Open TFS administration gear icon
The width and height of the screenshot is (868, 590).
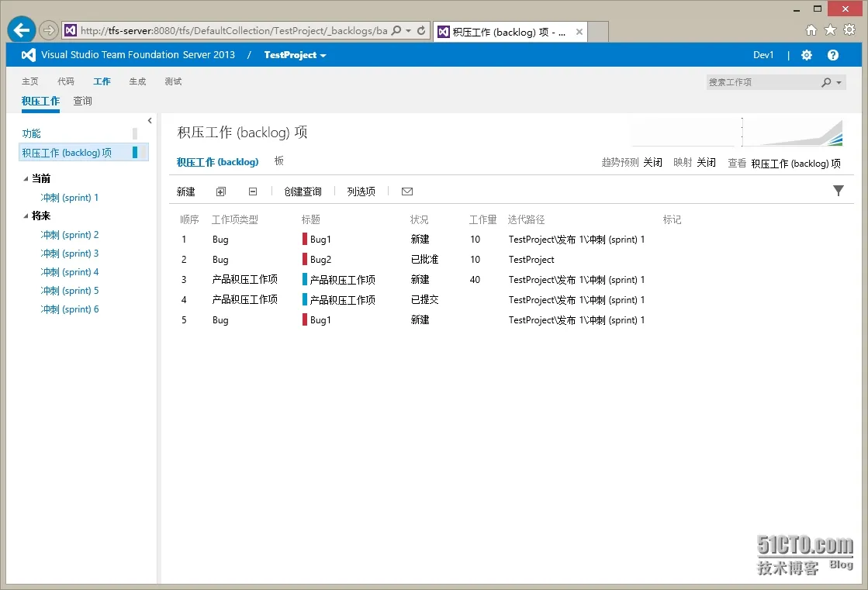tap(807, 55)
